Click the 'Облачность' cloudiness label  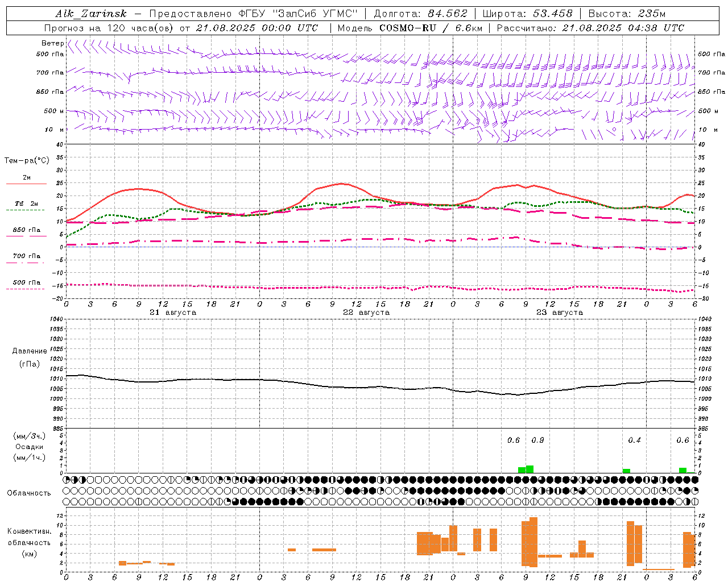point(29,493)
